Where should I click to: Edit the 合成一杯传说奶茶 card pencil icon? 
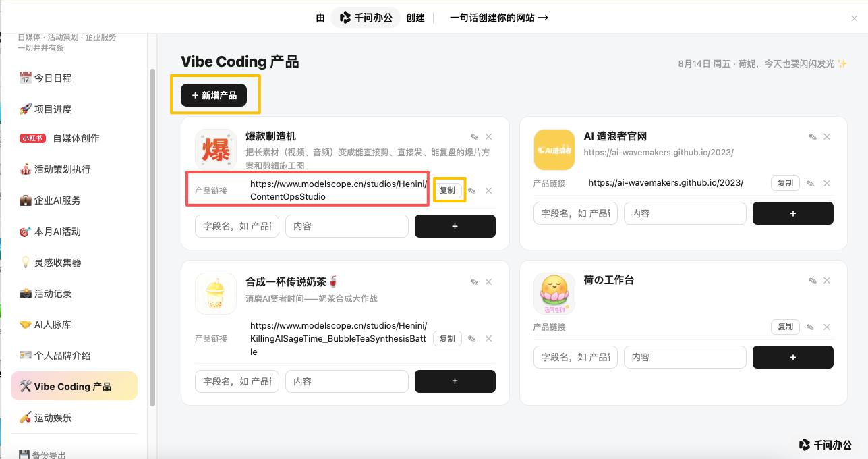474,281
